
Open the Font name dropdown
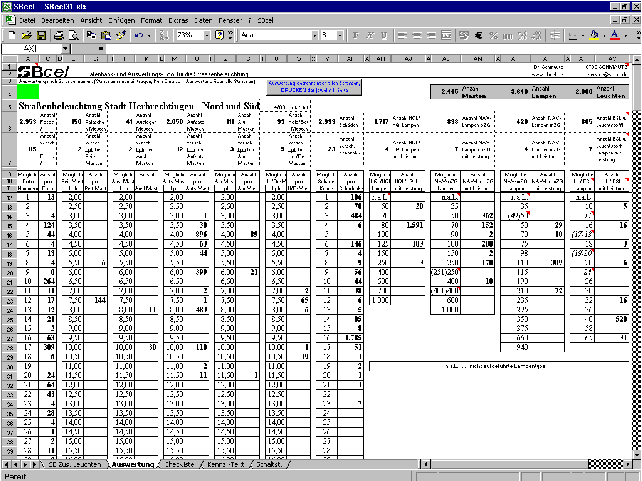(314, 36)
